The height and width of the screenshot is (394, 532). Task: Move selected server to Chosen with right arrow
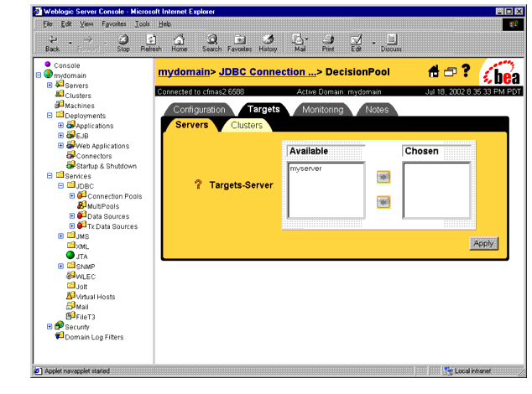point(383,177)
